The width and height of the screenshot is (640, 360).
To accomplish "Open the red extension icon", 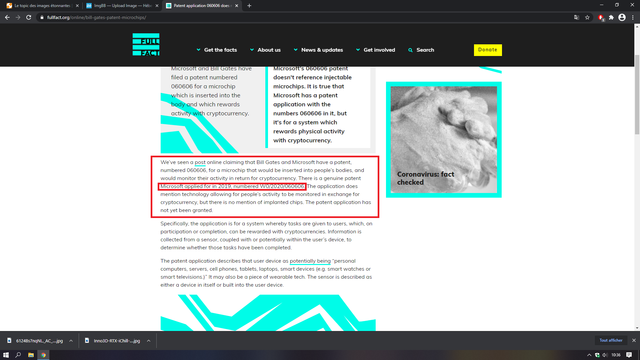I will (601, 18).
